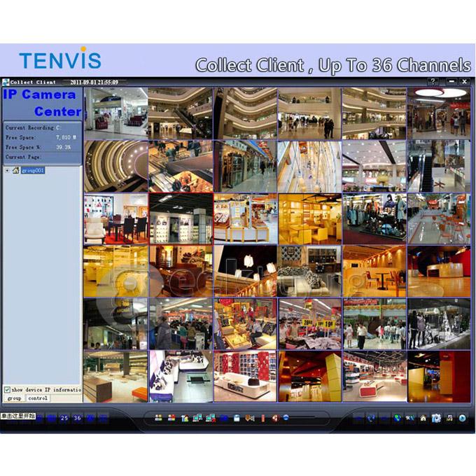Image resolution: width=476 pixels, height=476 pixels.
Task: Click 'Current Page:' label
Action: [x=23, y=157]
